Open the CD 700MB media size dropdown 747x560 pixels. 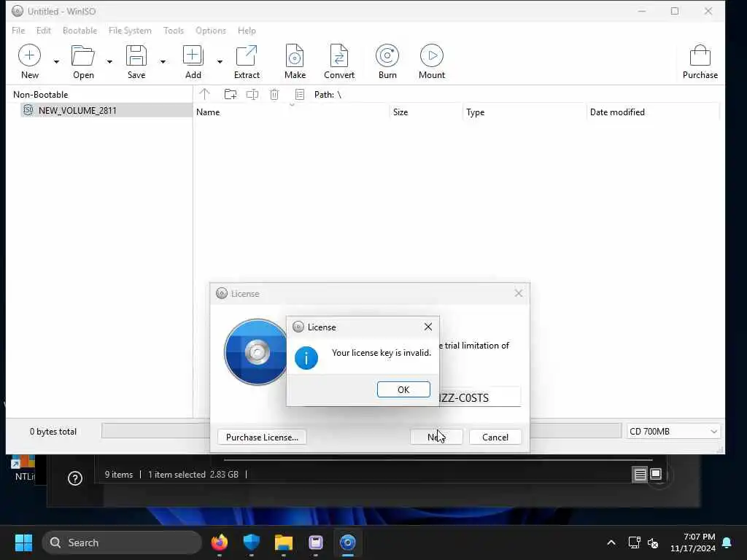(673, 432)
